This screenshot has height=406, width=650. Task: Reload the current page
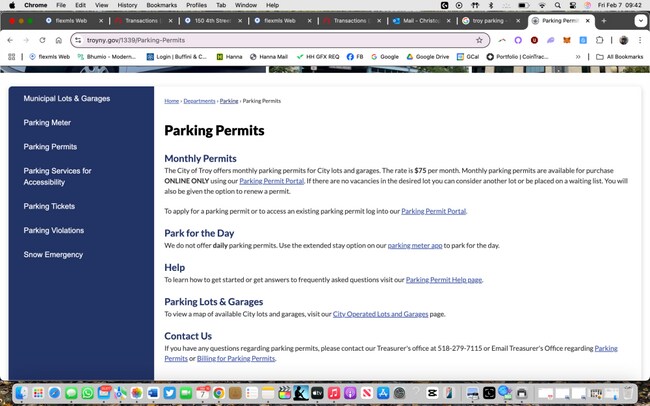tap(42, 40)
